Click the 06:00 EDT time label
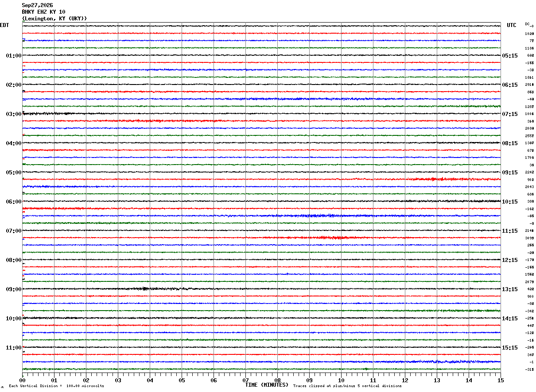536x392 pixels. click(x=14, y=202)
